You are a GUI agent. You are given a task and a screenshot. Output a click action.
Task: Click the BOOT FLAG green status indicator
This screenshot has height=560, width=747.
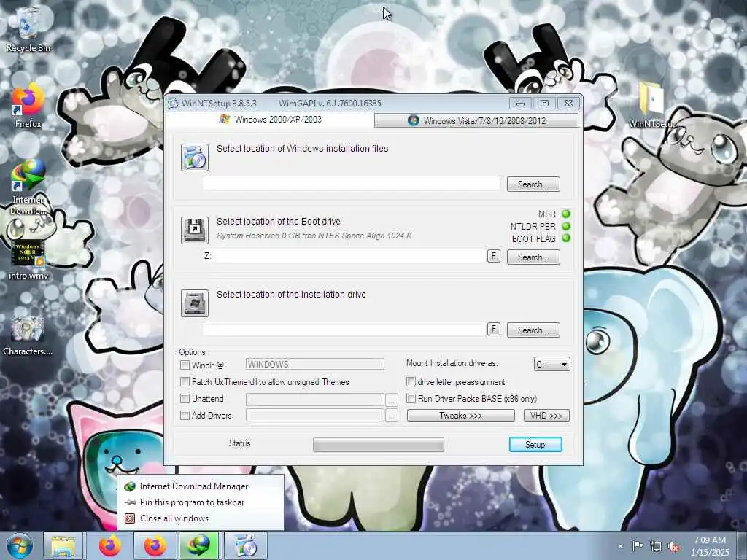coord(566,238)
